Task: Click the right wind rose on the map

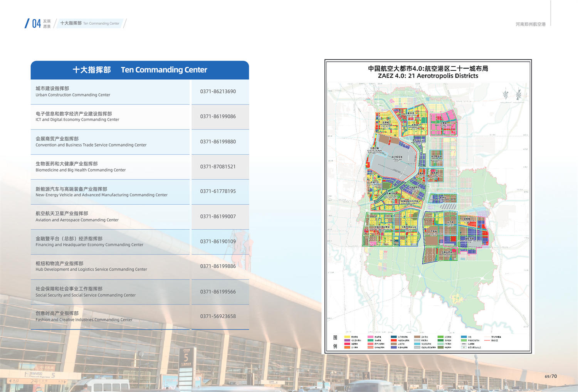Action: coord(519,94)
